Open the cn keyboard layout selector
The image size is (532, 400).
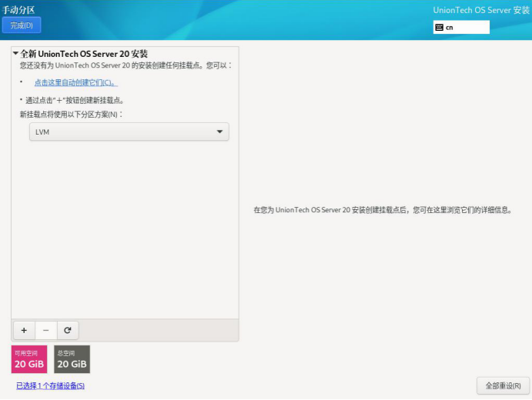(461, 27)
